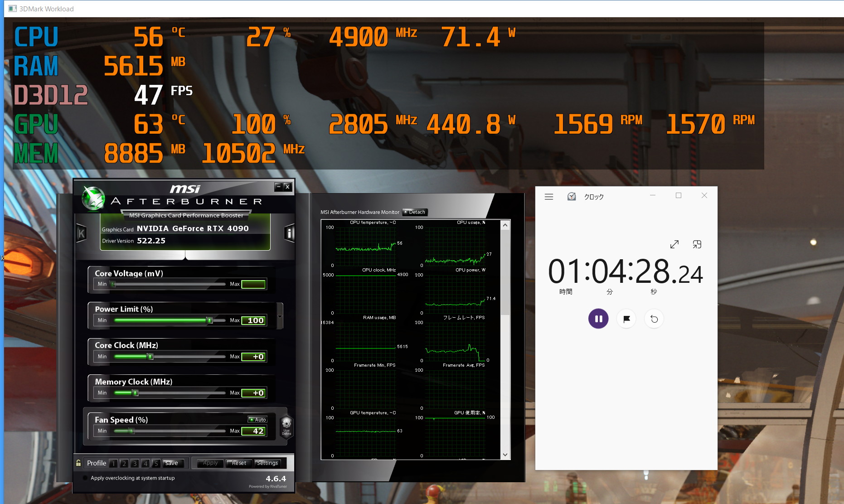Click the Fan Speed slider handle
This screenshot has height=504, width=844.
click(131, 431)
